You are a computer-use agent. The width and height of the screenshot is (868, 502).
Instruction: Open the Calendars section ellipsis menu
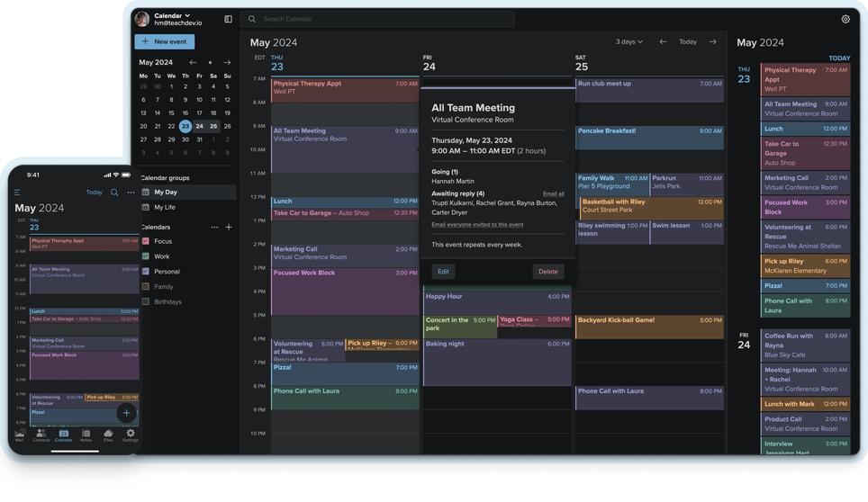tap(214, 227)
